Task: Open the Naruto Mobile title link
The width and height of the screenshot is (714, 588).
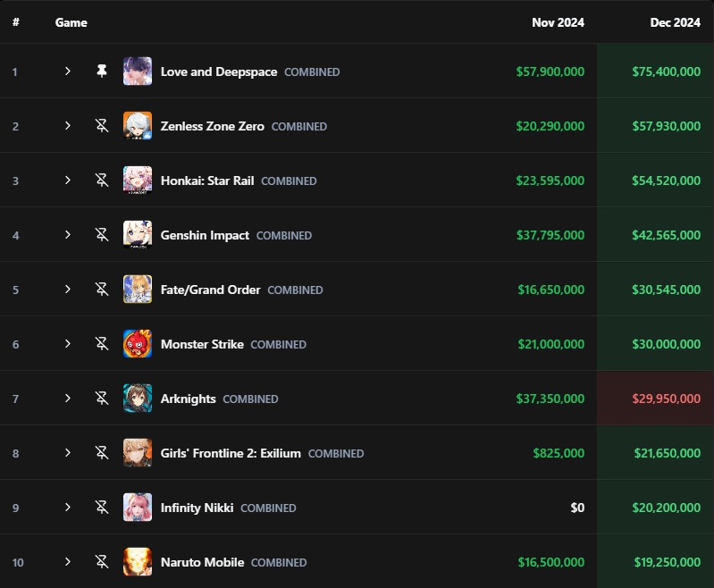Action: (202, 562)
